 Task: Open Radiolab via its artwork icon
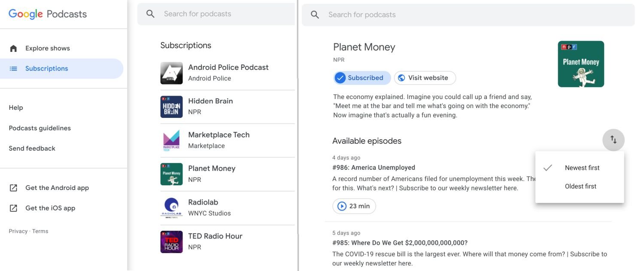pyautogui.click(x=171, y=208)
